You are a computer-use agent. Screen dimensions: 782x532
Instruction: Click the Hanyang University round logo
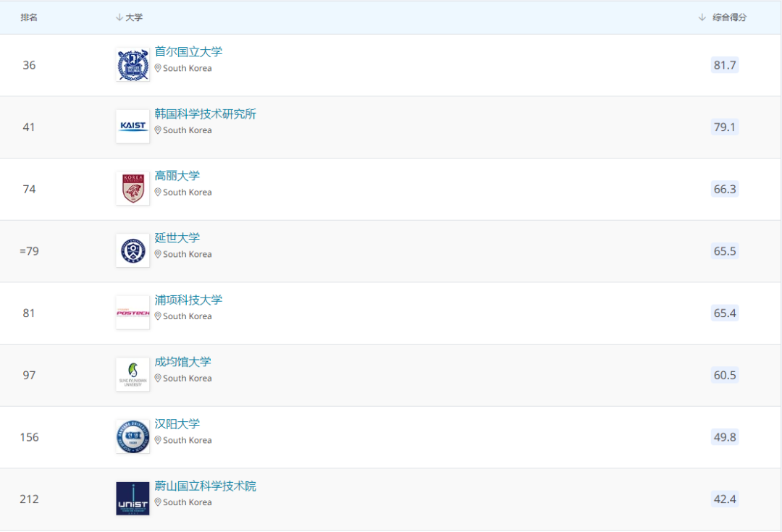(x=133, y=436)
